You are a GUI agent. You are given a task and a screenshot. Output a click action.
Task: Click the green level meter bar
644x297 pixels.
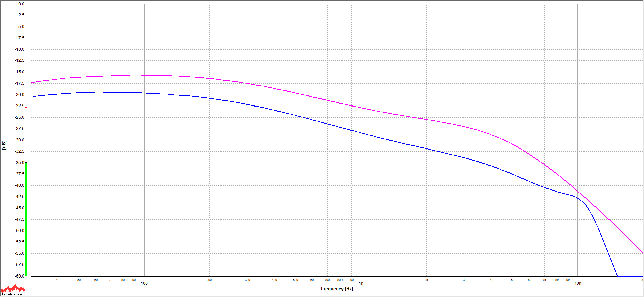click(x=26, y=219)
